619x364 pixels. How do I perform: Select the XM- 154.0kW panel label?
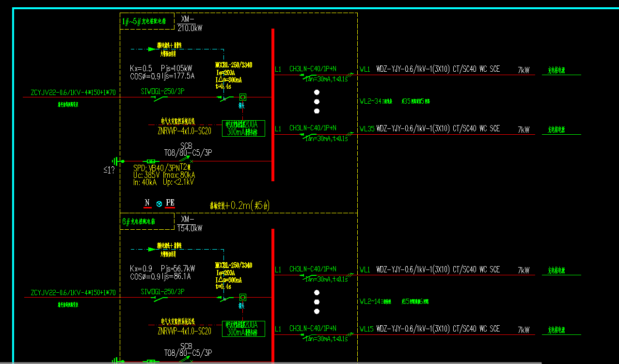(190, 224)
